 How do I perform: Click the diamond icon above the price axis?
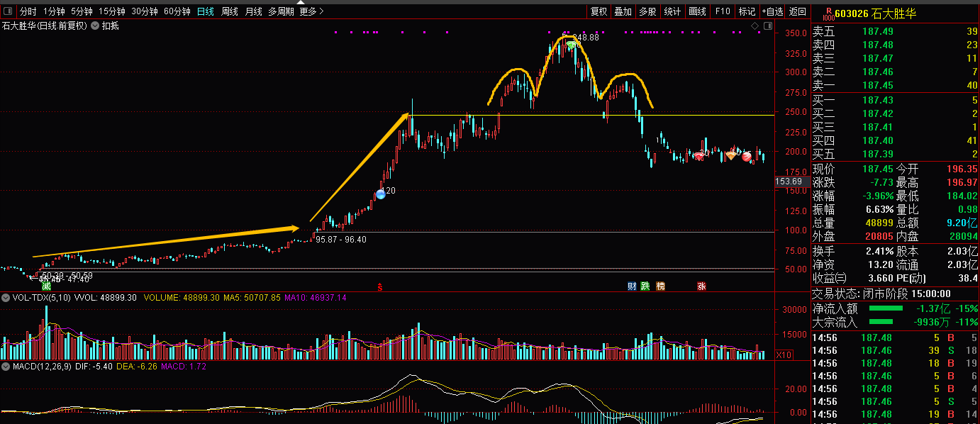(755, 26)
